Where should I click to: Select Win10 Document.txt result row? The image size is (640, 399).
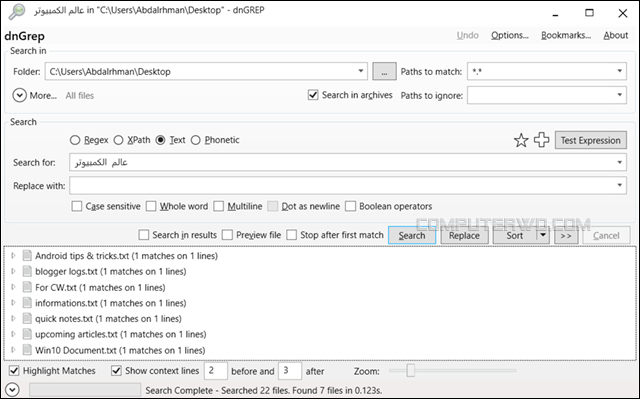[120, 350]
